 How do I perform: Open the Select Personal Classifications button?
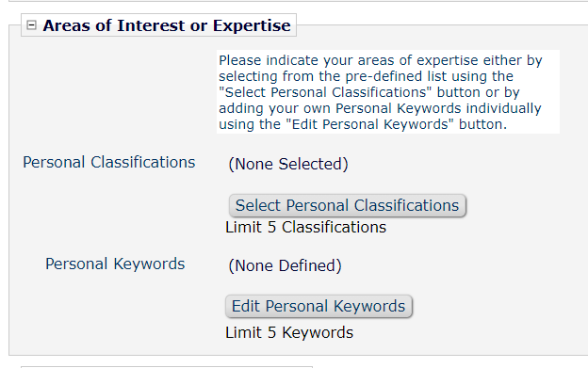pyautogui.click(x=348, y=205)
